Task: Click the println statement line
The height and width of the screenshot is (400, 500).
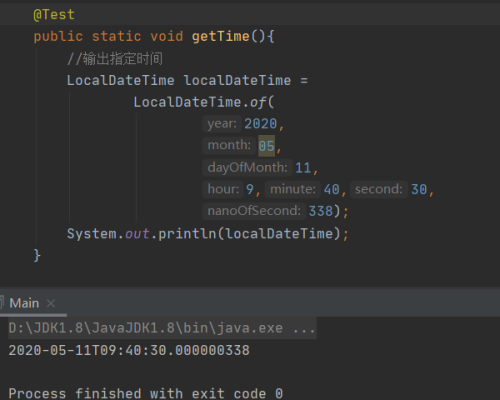Action: click(x=207, y=234)
